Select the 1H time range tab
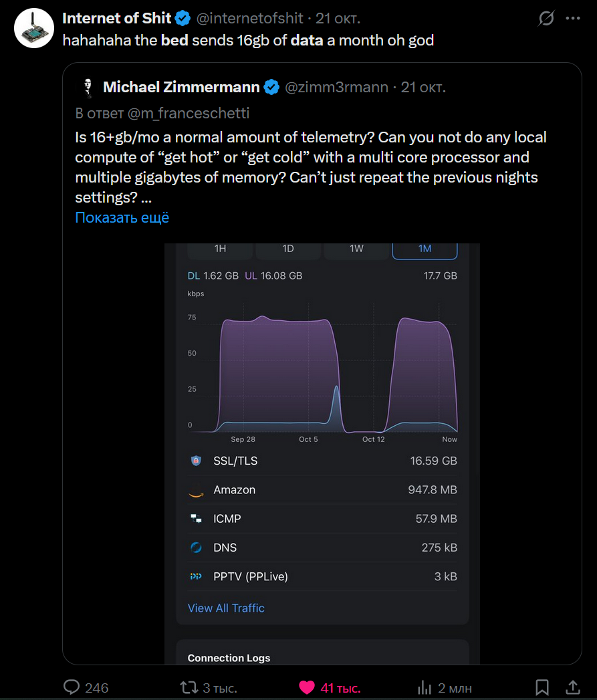 (x=220, y=249)
